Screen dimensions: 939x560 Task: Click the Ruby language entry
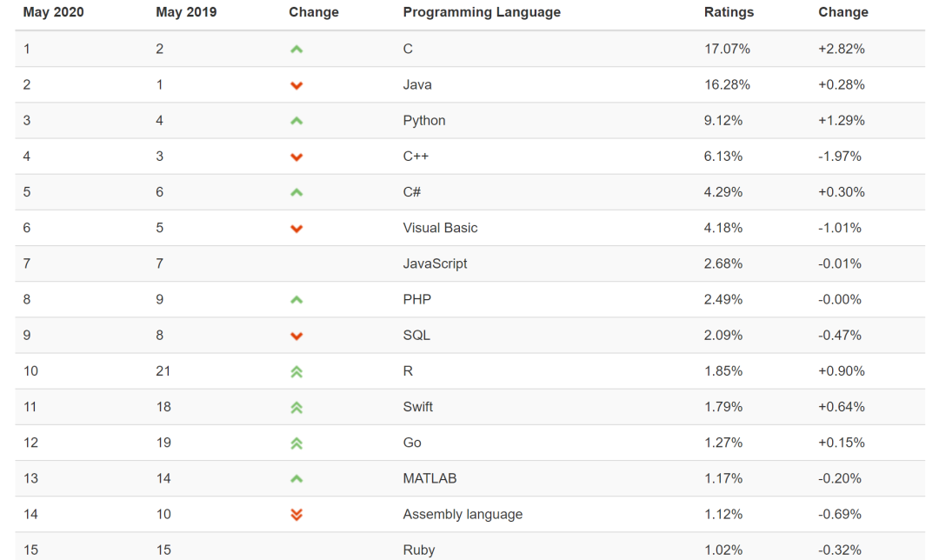(x=418, y=550)
